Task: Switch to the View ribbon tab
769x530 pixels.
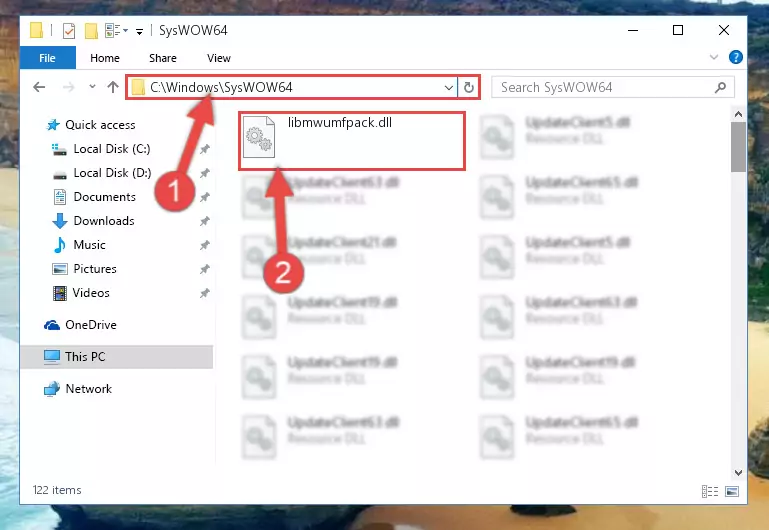Action: click(219, 58)
